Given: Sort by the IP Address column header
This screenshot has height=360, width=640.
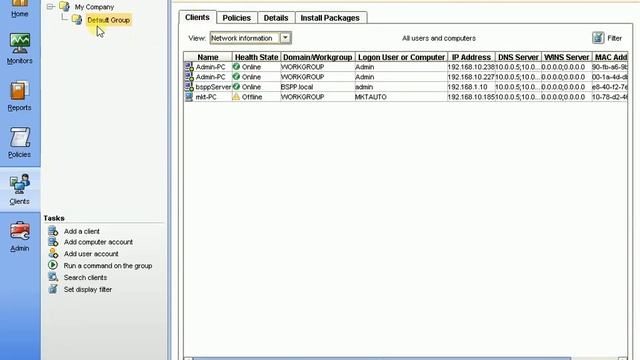Looking at the screenshot, I should coord(471,57).
